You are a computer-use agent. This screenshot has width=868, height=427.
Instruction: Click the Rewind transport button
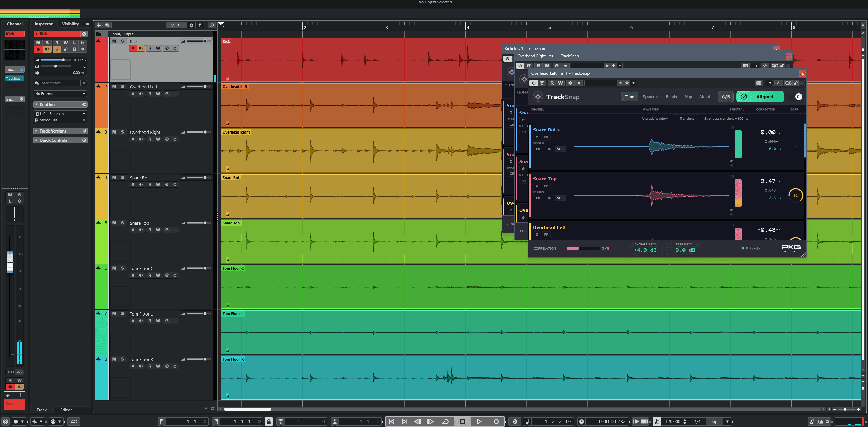coord(418,421)
